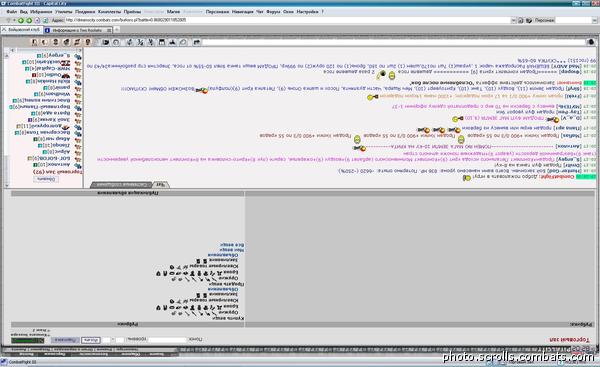
Task: Open the Продать вещи section link
Action: [x=228, y=284]
